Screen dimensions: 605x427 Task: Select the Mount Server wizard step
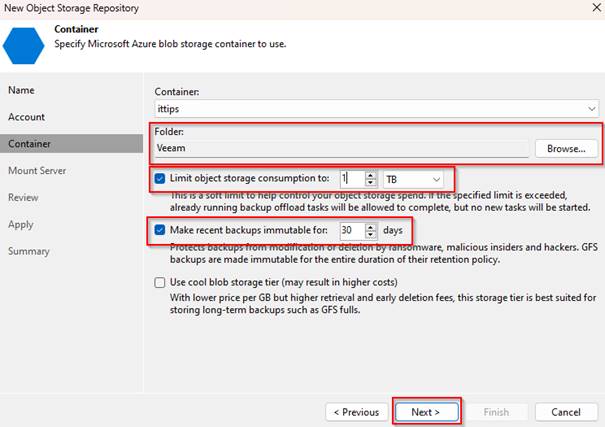point(37,170)
